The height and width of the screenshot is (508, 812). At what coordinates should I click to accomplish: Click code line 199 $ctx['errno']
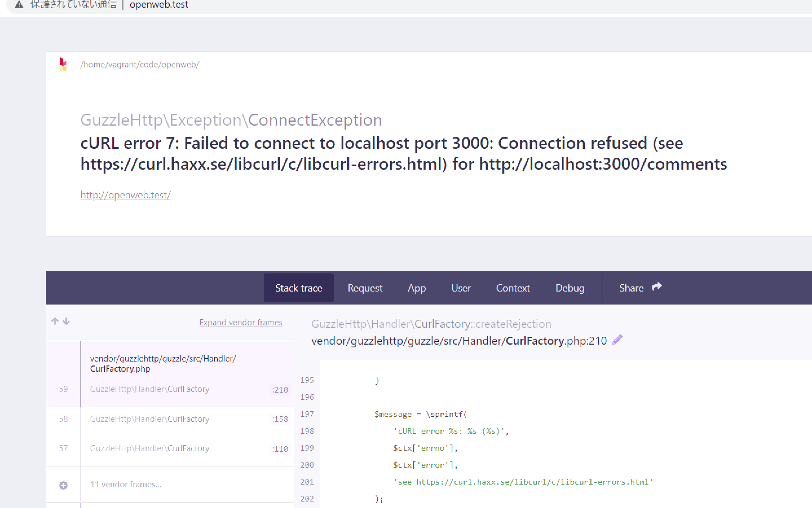pos(425,448)
